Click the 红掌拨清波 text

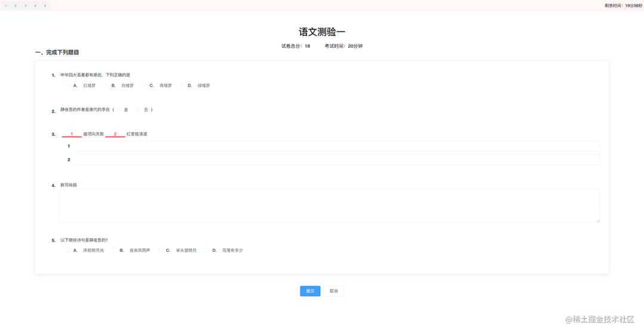137,134
